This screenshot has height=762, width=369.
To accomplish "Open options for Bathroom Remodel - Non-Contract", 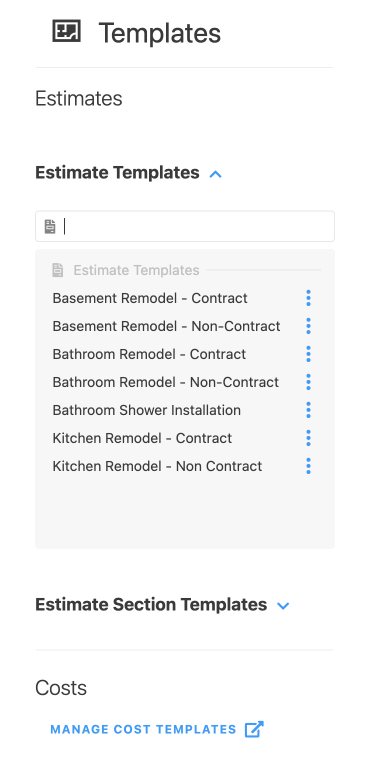I will tap(308, 382).
